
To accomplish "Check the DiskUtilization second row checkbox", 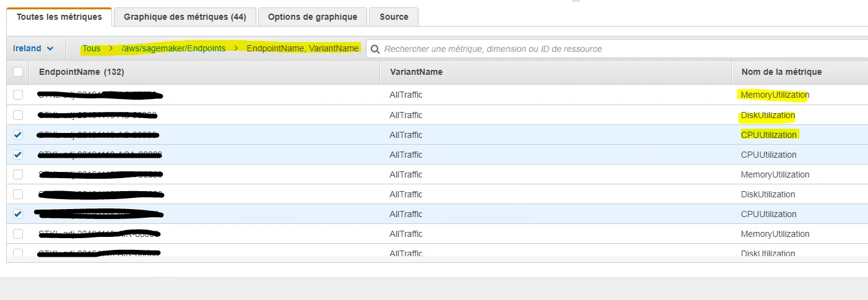I will coord(18,115).
